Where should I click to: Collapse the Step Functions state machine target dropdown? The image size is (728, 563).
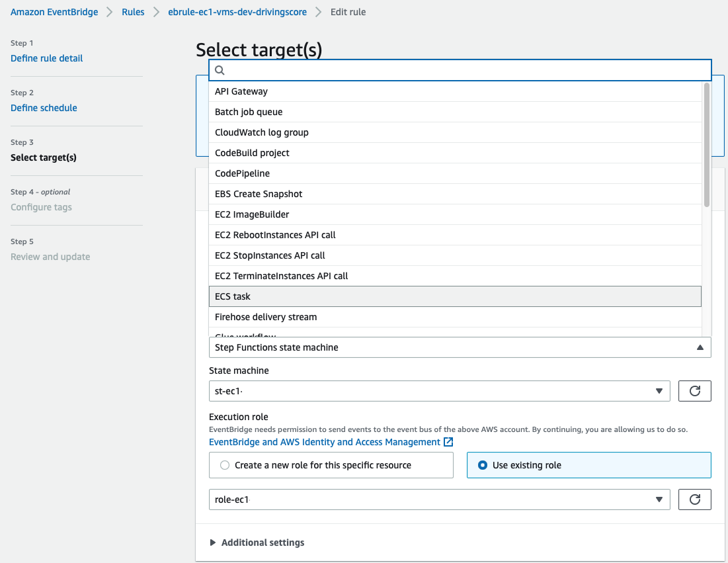(700, 347)
